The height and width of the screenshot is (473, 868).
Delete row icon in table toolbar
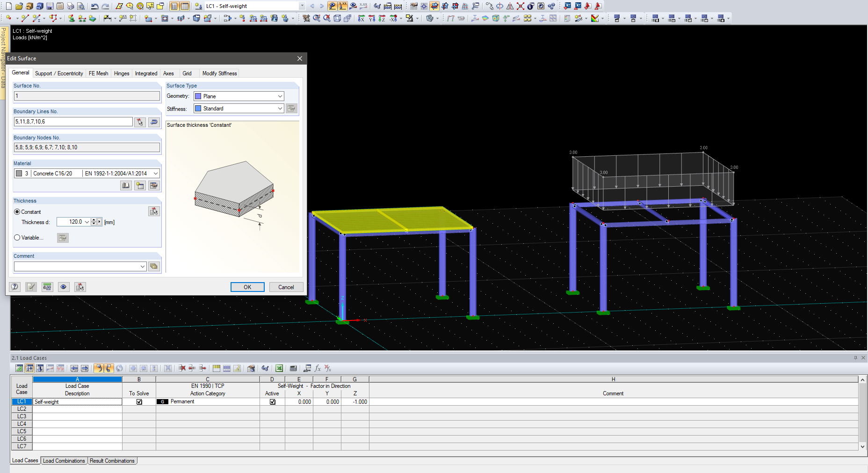coord(182,368)
